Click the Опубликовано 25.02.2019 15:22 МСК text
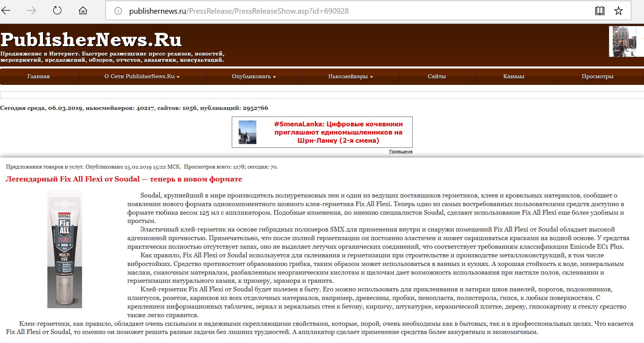The width and height of the screenshot is (644, 343). [133, 167]
